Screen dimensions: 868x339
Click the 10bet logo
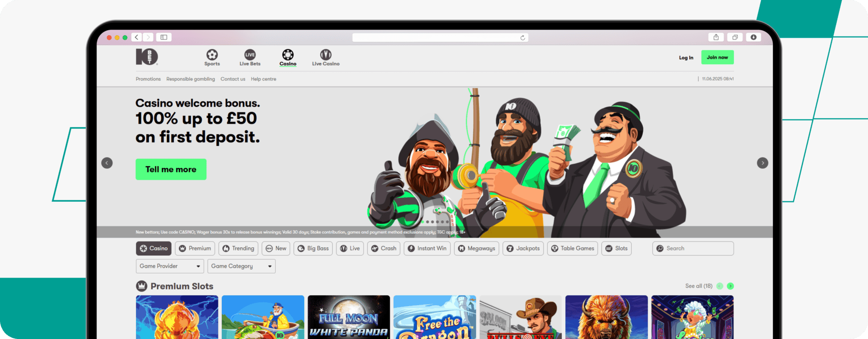147,57
